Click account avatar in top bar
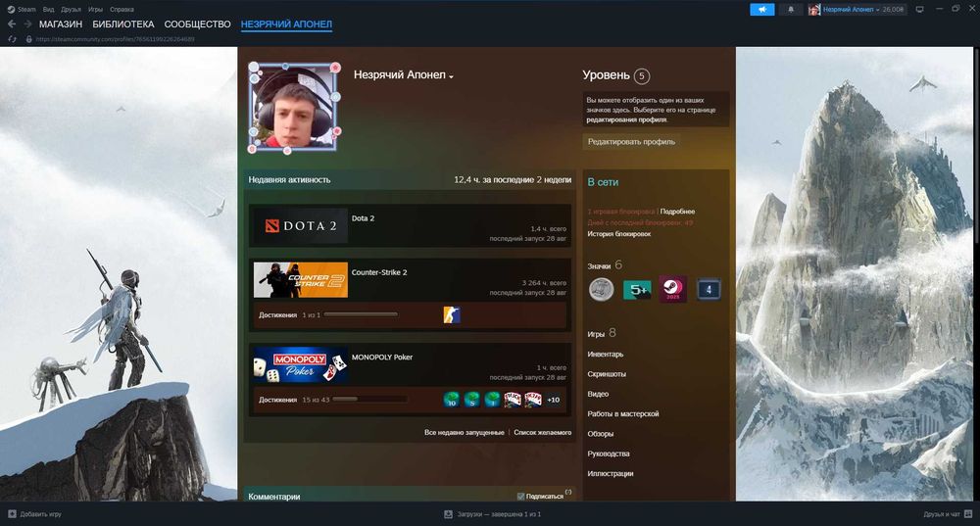Screen dimensions: 980x526 coord(813,10)
